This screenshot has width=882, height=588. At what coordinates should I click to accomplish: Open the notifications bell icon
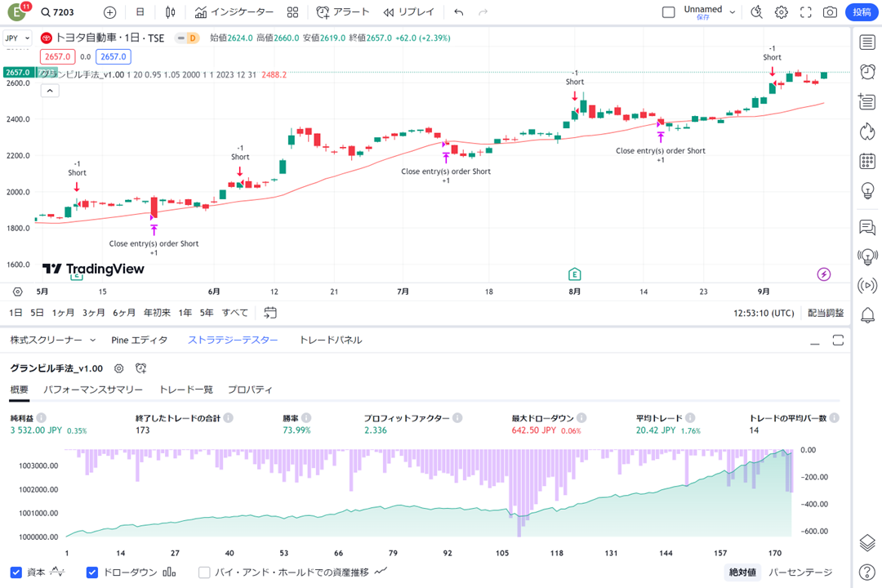[867, 315]
